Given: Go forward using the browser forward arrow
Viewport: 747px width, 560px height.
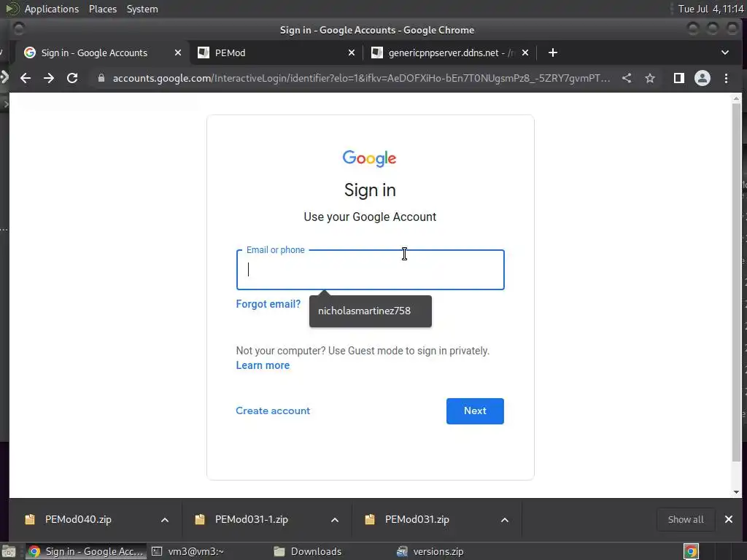Looking at the screenshot, I should (x=49, y=78).
